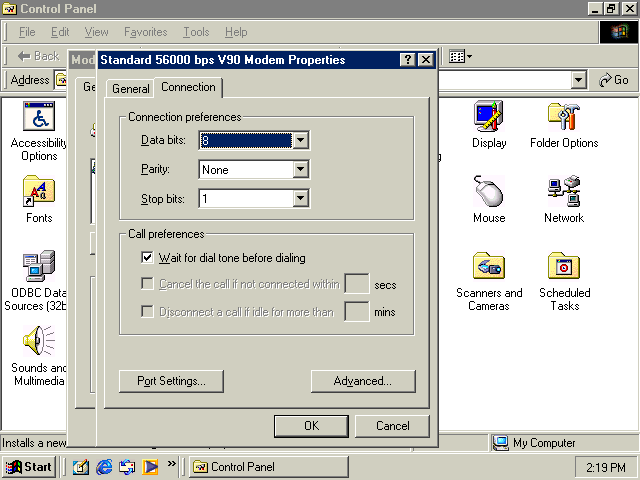Click the idle minutes input field

click(x=357, y=312)
